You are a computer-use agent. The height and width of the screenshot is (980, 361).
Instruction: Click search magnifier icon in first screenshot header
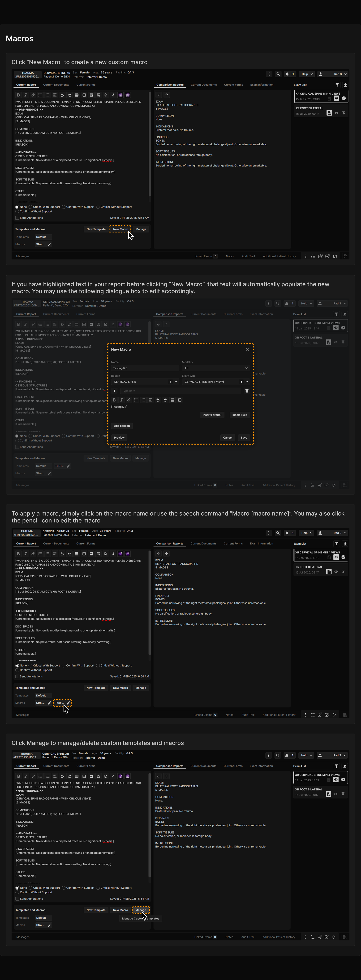click(278, 74)
